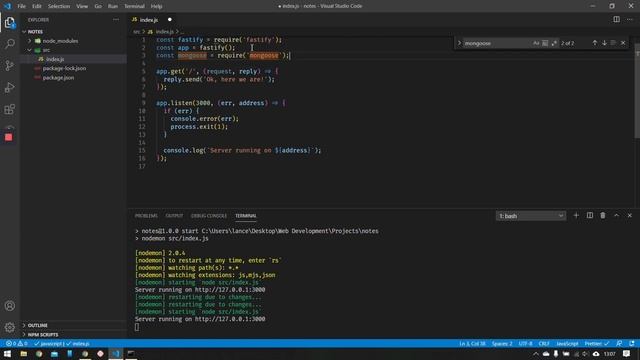This screenshot has width=640, height=360.
Task: Split the terminal panel
Action: 590,215
